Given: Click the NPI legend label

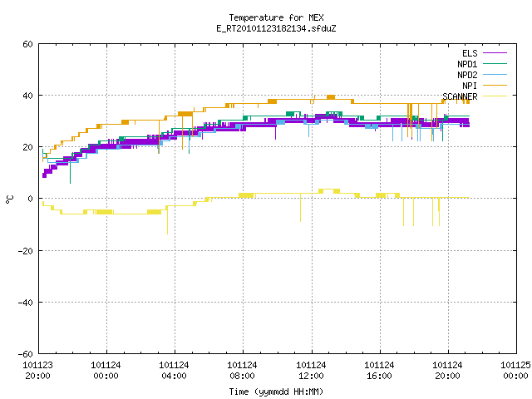Looking at the screenshot, I should click(470, 86).
